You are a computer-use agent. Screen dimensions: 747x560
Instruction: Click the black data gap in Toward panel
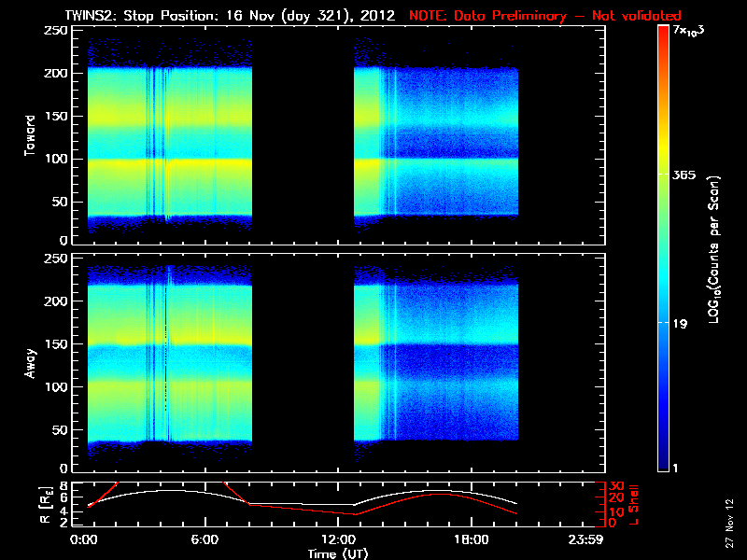(x=303, y=131)
